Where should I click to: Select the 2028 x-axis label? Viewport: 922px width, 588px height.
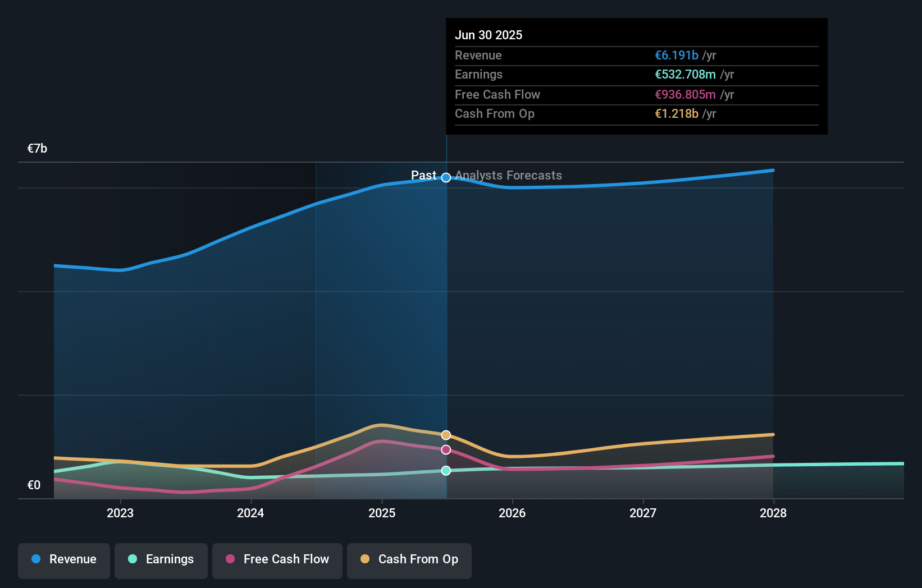773,513
